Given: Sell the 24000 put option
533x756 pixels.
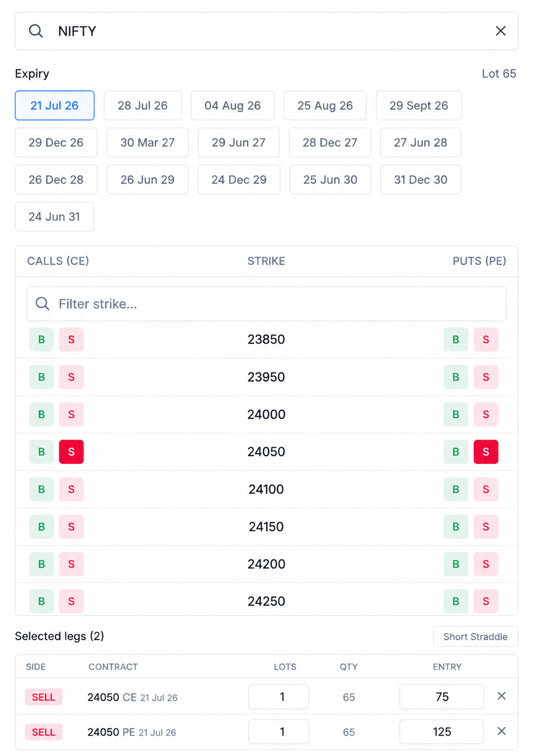Looking at the screenshot, I should click(x=485, y=414).
